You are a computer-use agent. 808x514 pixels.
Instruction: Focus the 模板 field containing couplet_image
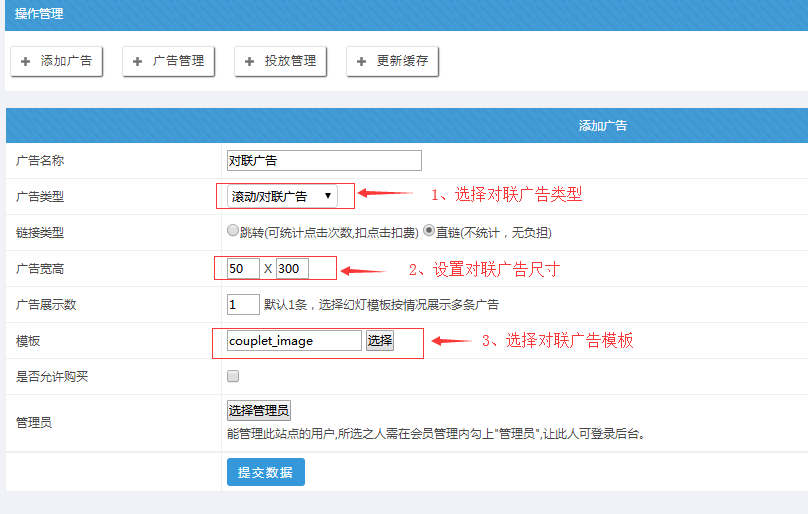pyautogui.click(x=294, y=340)
